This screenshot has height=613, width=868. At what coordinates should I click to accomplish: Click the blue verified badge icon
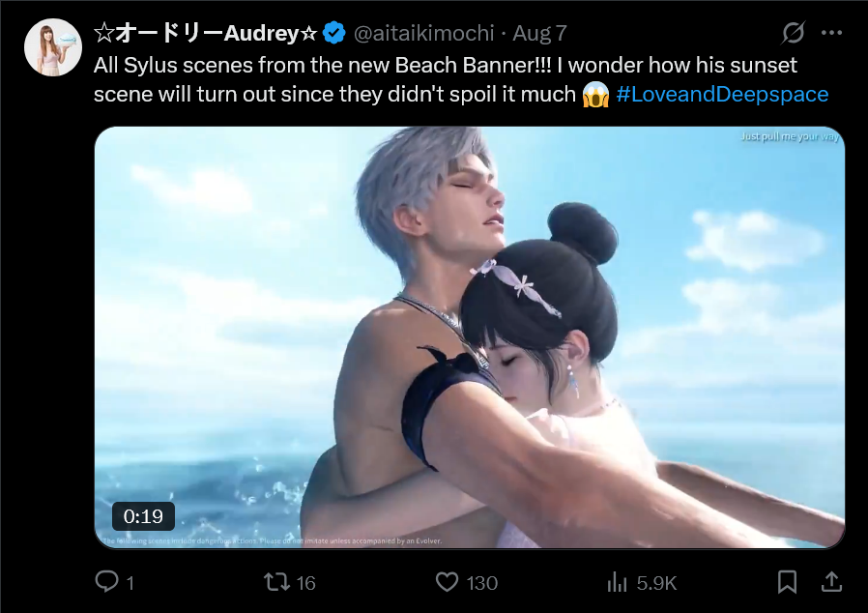(333, 33)
